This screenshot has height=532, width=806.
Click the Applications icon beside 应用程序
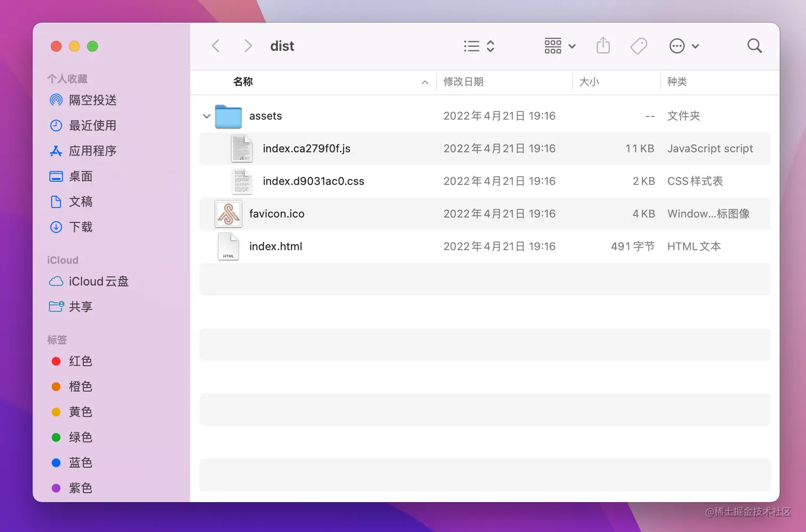point(56,151)
